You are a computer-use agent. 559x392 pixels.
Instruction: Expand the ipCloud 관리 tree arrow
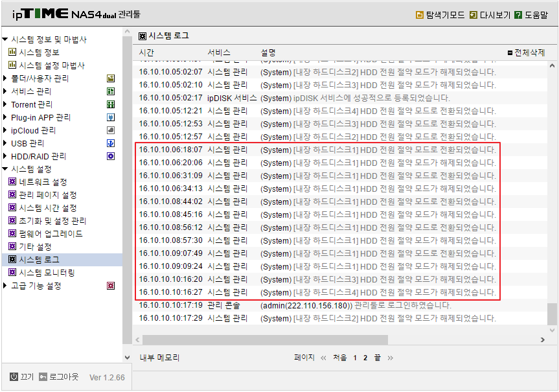point(5,130)
